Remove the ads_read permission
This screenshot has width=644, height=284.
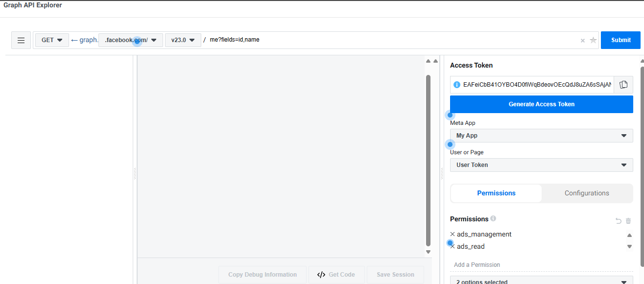[x=453, y=247]
